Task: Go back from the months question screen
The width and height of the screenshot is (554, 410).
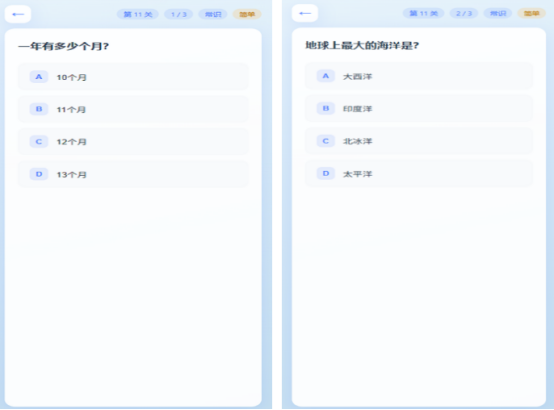Action: (18, 14)
